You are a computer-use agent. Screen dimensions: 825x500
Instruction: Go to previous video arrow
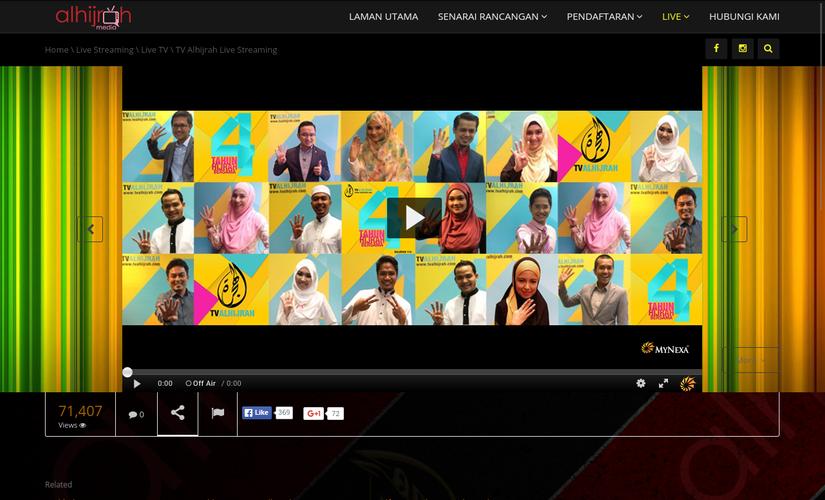[90, 229]
